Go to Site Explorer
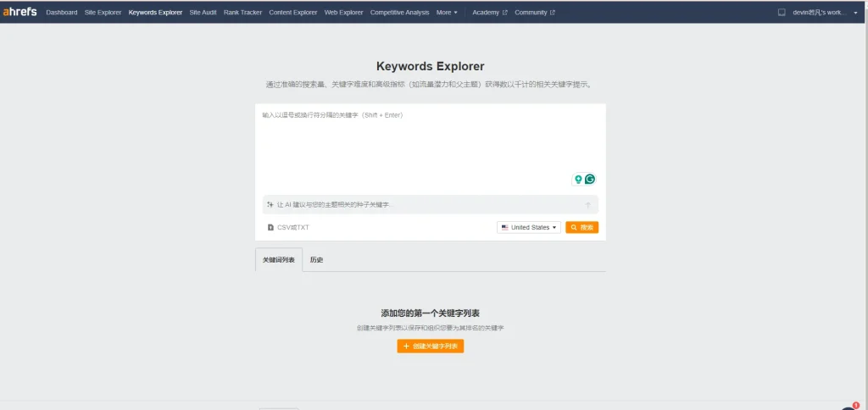 (x=103, y=12)
